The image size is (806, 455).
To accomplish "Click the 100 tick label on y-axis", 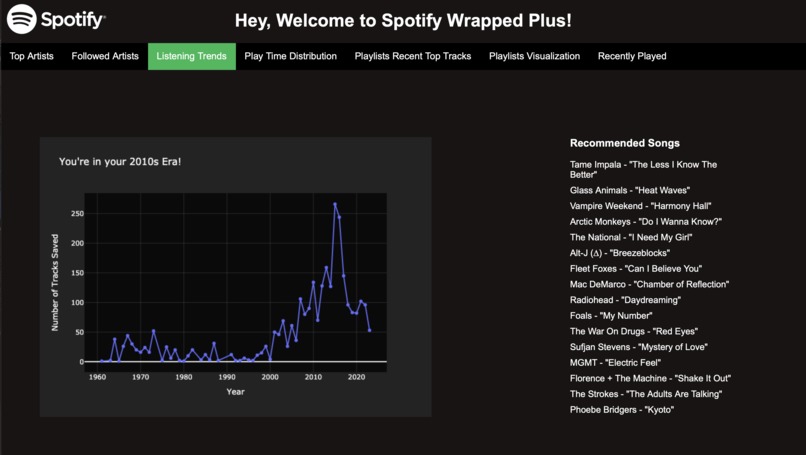I will pyautogui.click(x=77, y=302).
